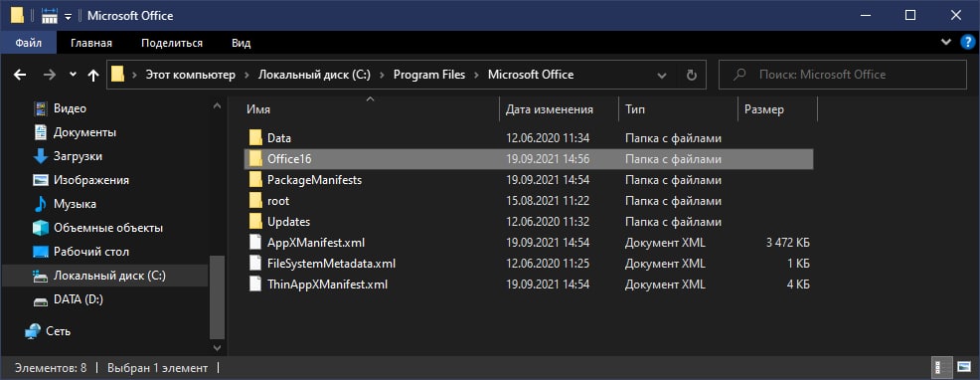The image size is (980, 380).
Task: Expand the ribbon with chevron arrow
Action: (x=945, y=43)
